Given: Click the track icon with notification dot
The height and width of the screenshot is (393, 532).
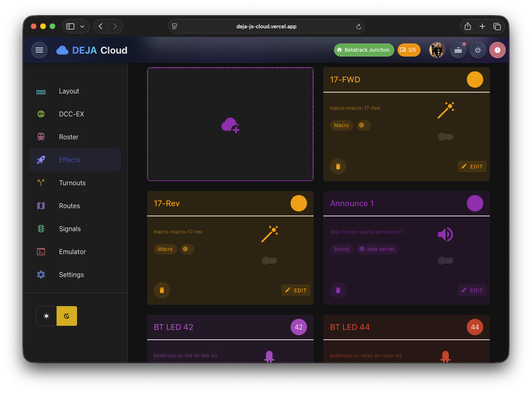Looking at the screenshot, I should tap(458, 50).
